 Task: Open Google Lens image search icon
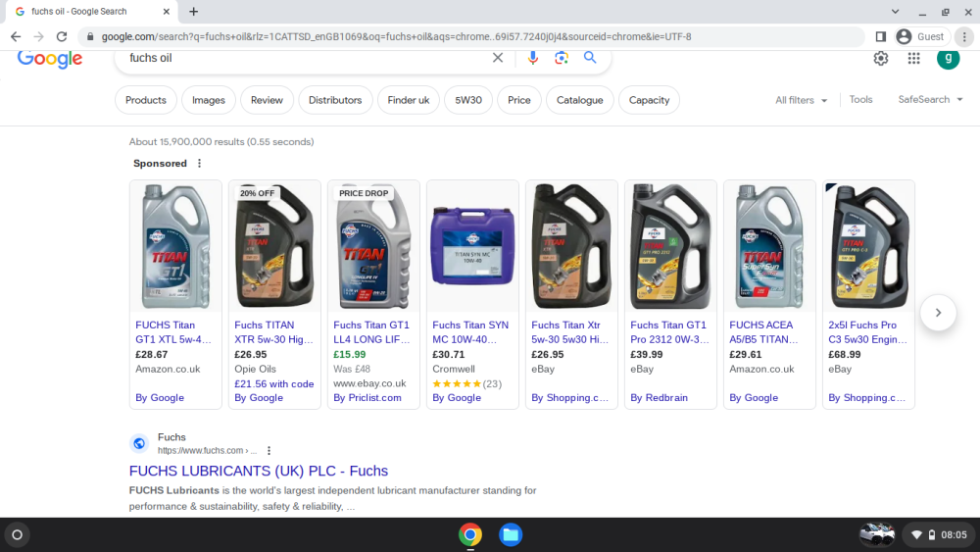[x=562, y=58]
